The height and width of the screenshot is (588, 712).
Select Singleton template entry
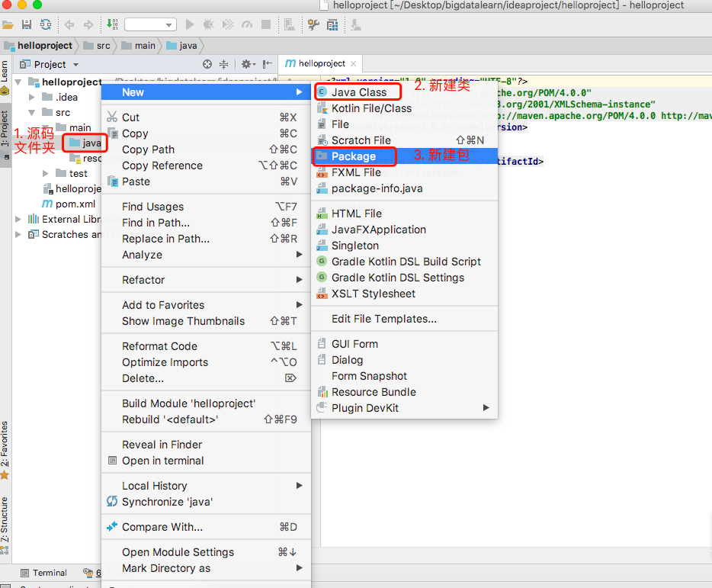pos(404,246)
